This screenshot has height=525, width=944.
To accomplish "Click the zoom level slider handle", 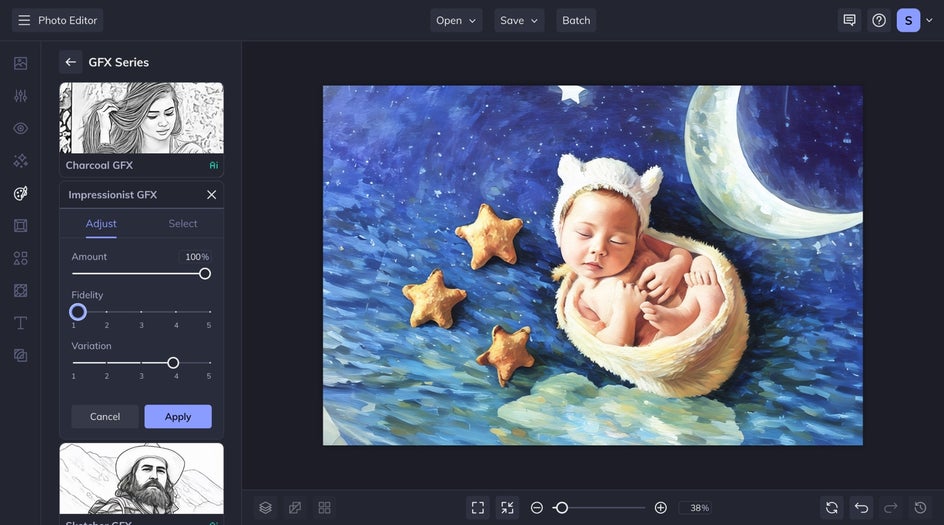I will (562, 508).
